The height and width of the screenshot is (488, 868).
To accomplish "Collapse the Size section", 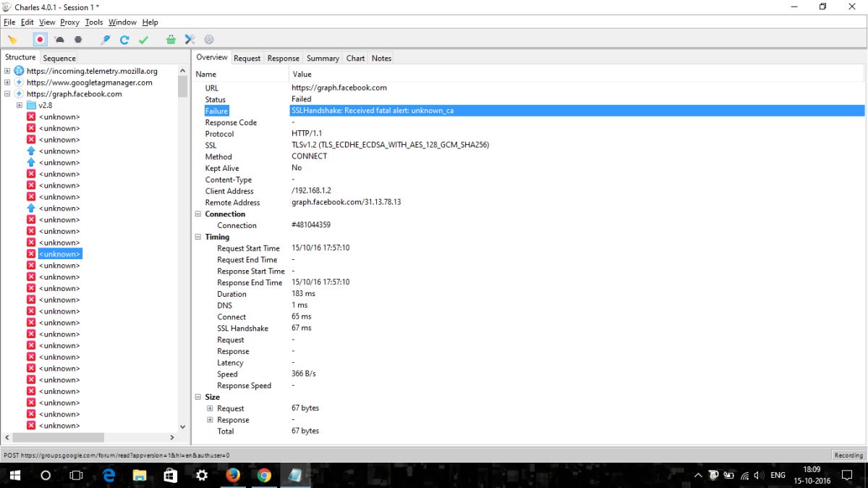I will 198,397.
